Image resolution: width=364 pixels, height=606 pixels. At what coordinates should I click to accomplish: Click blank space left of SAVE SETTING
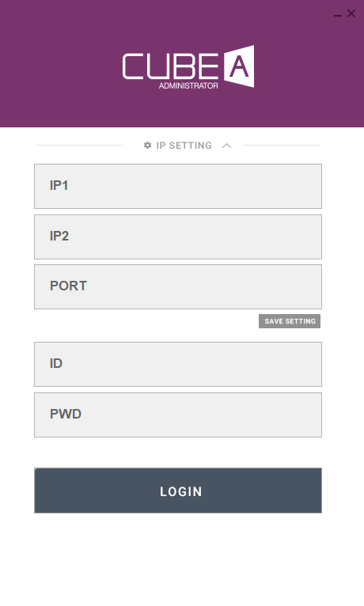click(145, 321)
